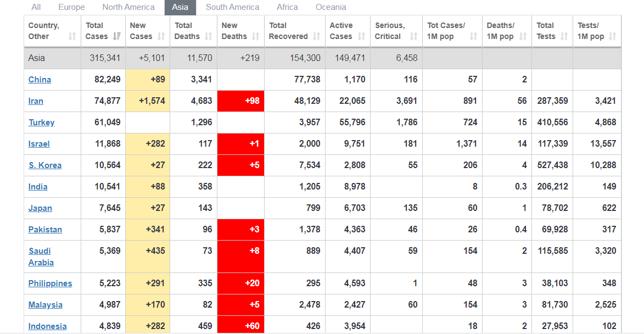Select the Oceania tab

click(331, 7)
